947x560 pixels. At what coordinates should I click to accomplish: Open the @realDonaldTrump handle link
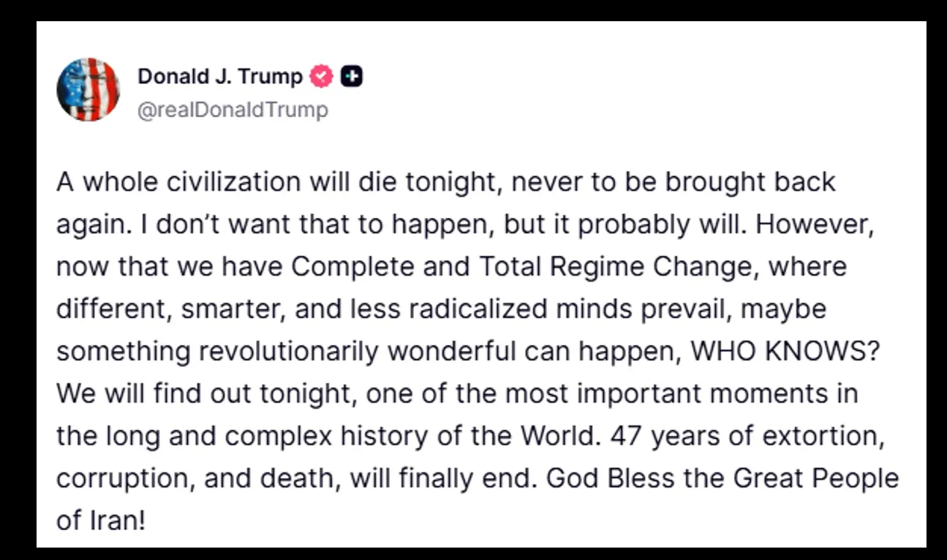point(233,110)
